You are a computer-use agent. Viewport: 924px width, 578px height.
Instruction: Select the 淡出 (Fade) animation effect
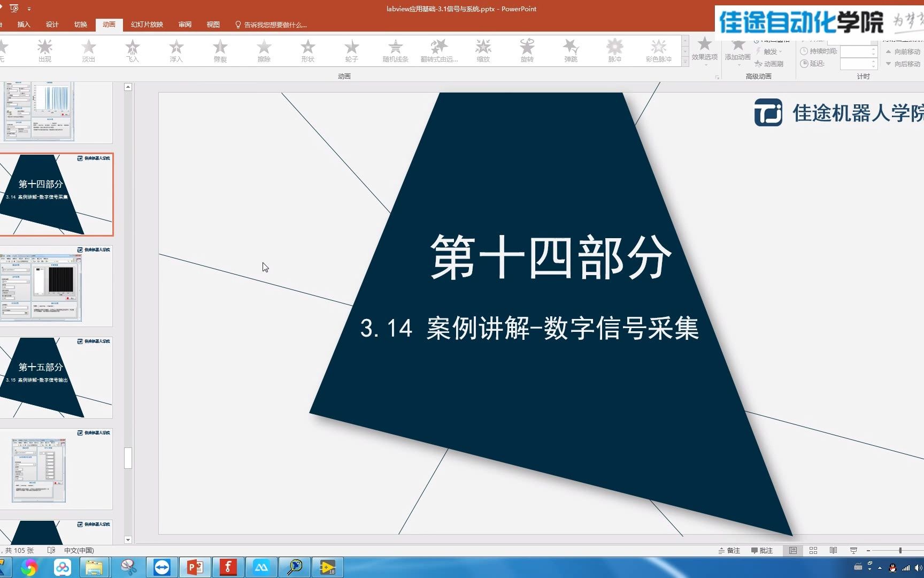click(x=88, y=51)
